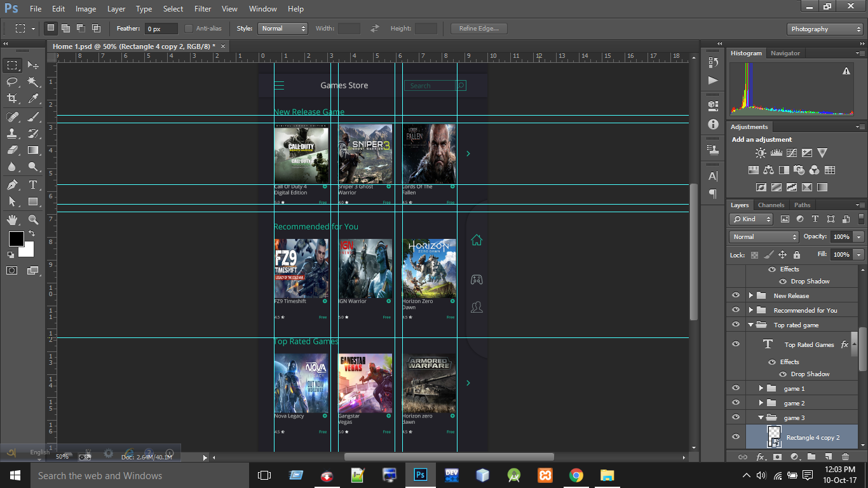Viewport: 868px width, 488px height.
Task: Click the Refine Edge button
Action: pyautogui.click(x=479, y=29)
